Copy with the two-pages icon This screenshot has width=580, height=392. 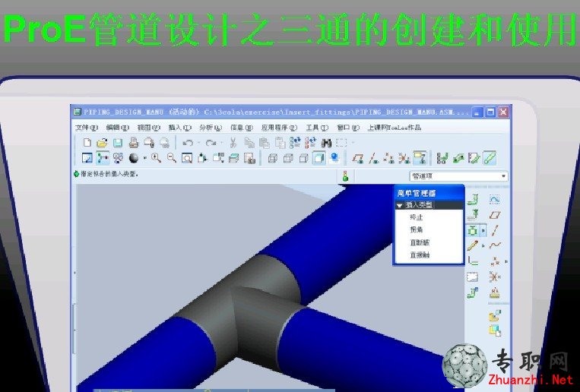(249, 142)
